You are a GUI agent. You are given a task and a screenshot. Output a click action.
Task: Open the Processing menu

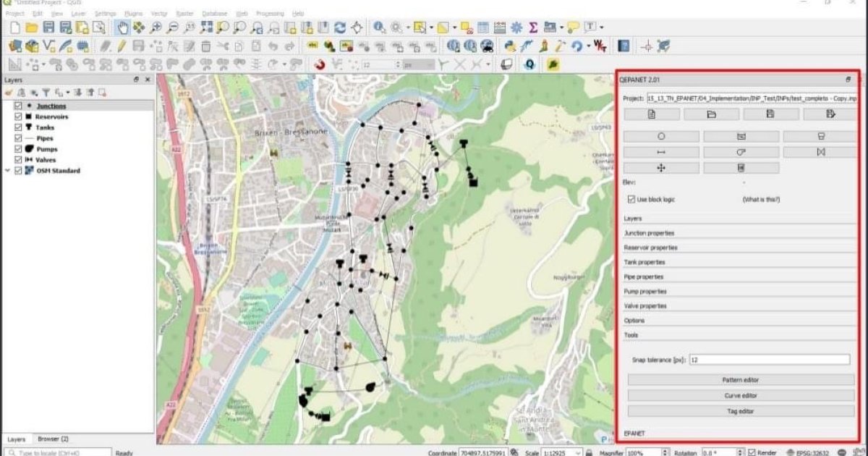pyautogui.click(x=270, y=13)
